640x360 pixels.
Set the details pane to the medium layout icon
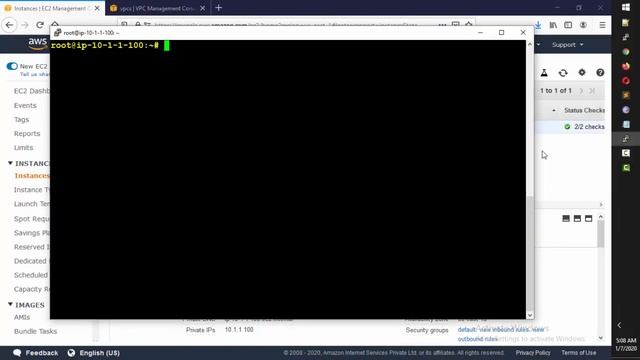[577, 219]
